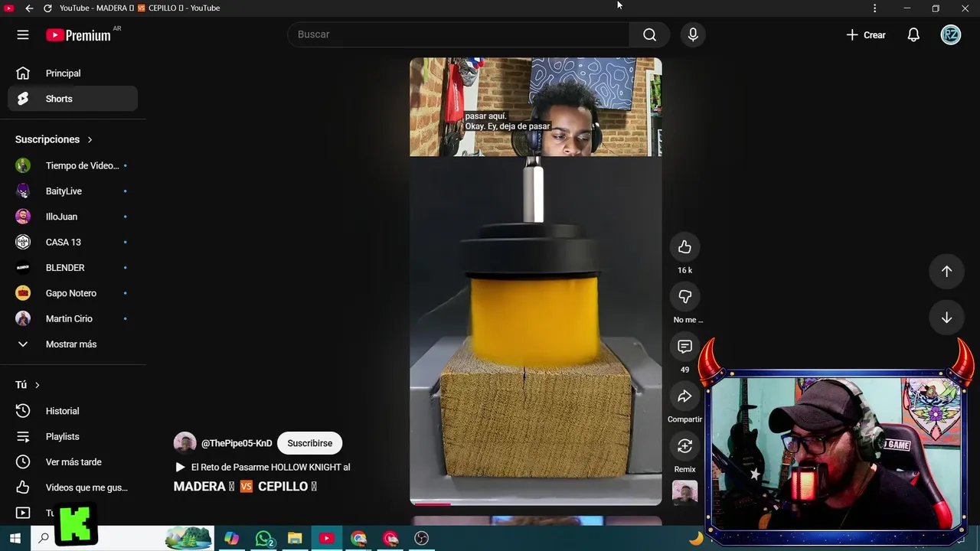Click the Buscar search field
980x551 pixels.
pos(459,34)
